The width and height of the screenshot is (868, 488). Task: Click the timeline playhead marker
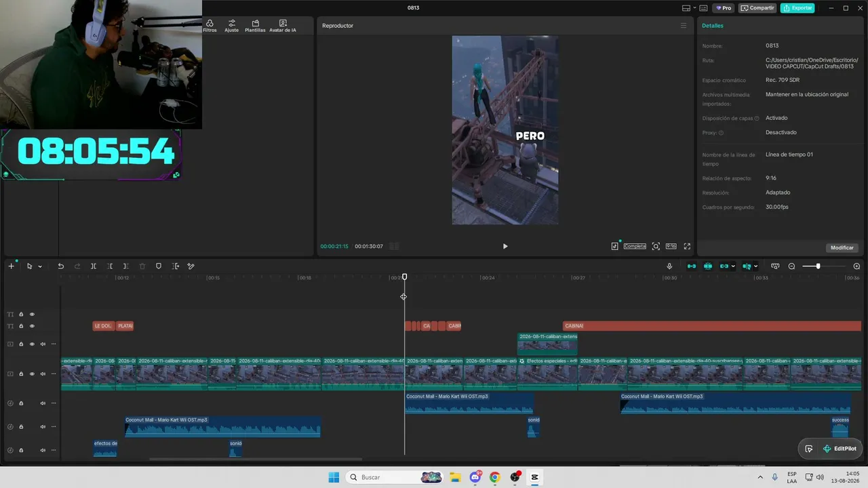click(x=405, y=277)
